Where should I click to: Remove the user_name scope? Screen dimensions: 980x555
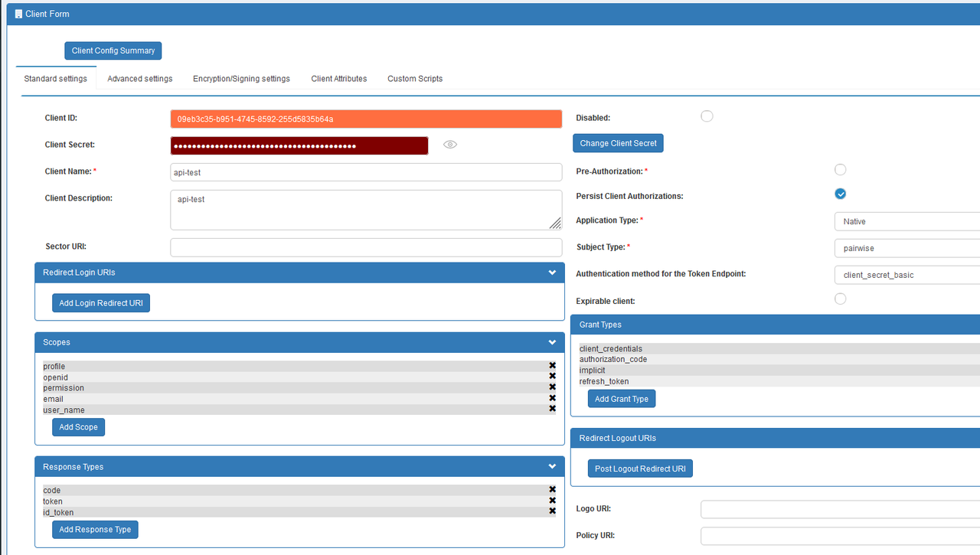pyautogui.click(x=552, y=409)
